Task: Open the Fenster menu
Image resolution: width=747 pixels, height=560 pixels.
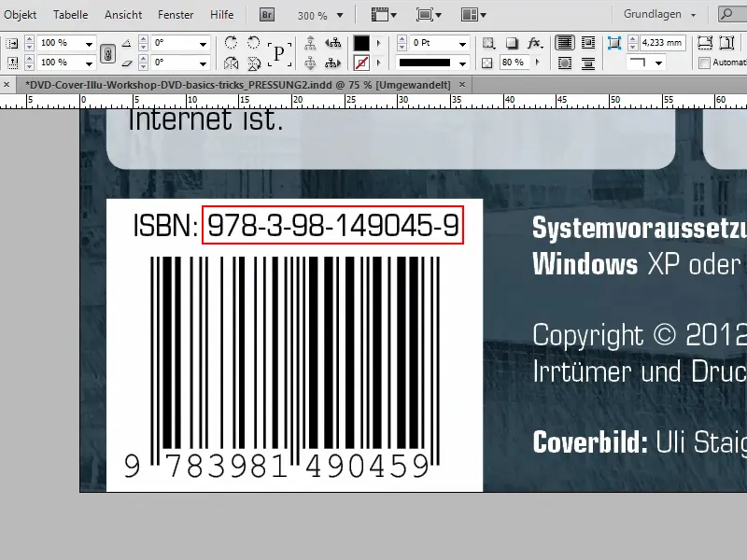Action: coord(176,15)
